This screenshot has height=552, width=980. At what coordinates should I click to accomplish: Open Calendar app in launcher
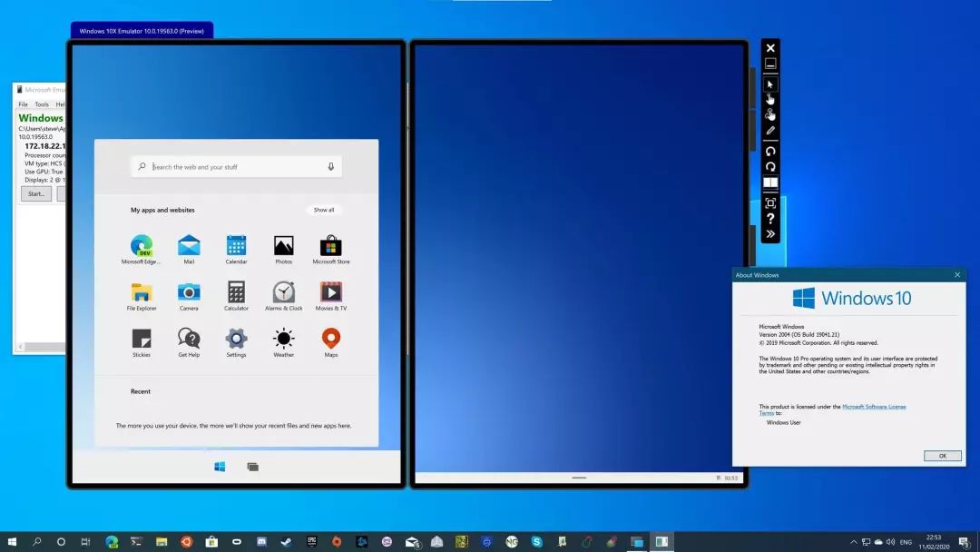[x=236, y=250]
